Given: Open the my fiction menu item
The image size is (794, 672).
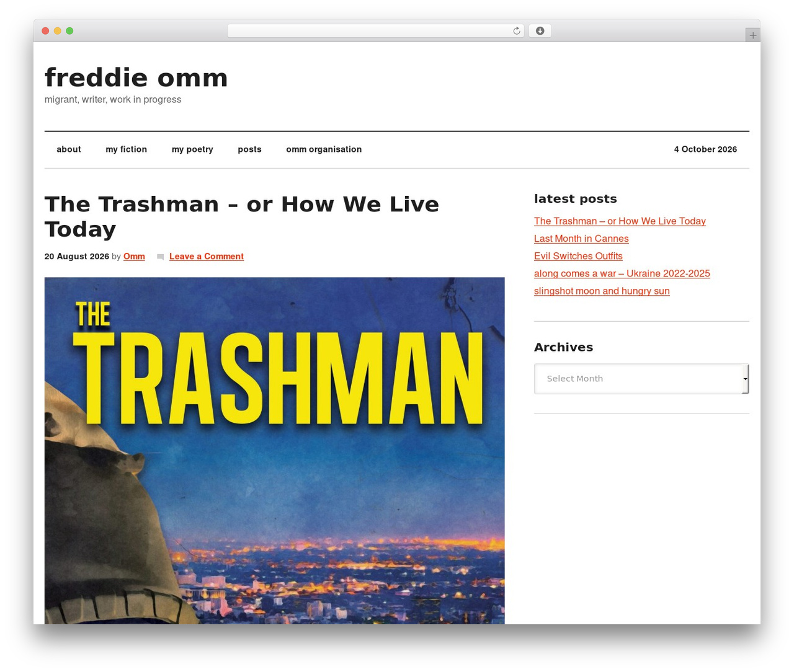Looking at the screenshot, I should click(x=127, y=149).
